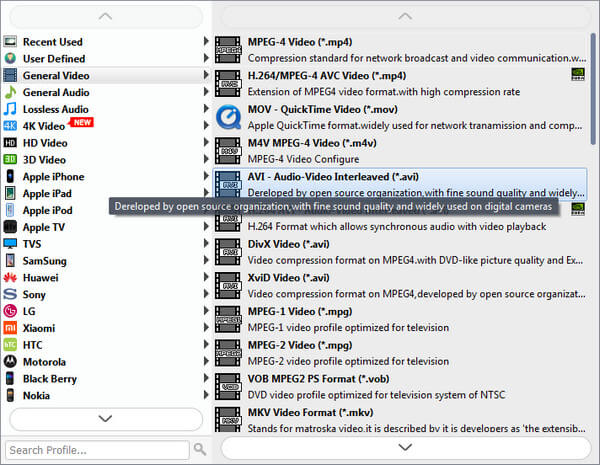Expand the User Defined submenu arrow
Screen dimensions: 600x465
point(206,58)
